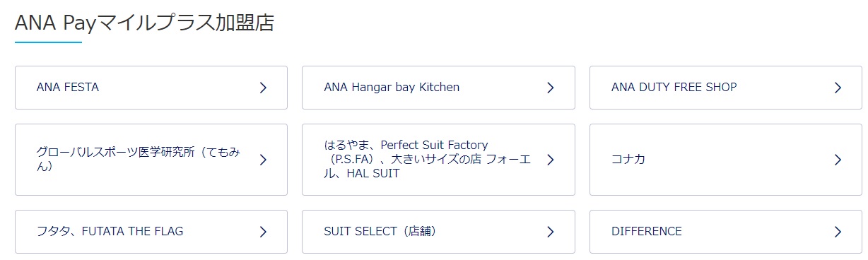Click the arrow icon beside SUIT SELECT（店舗）

pos(551,232)
